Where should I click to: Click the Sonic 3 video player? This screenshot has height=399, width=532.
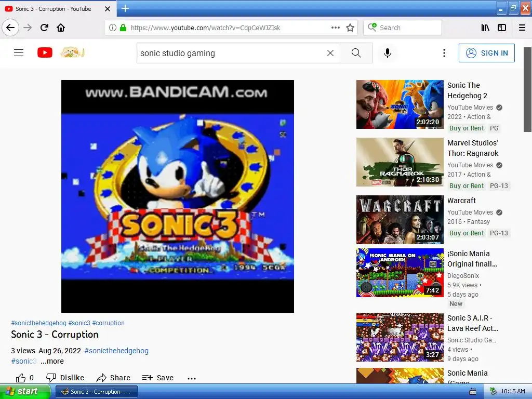click(x=178, y=196)
